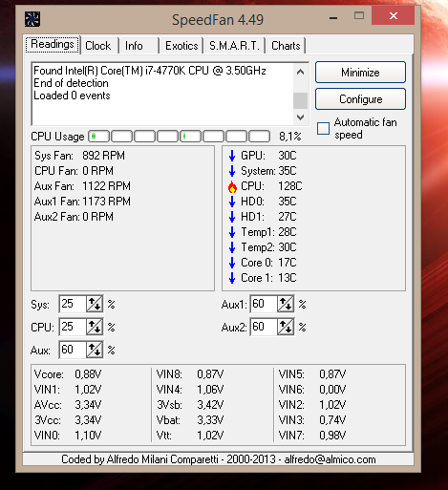This screenshot has width=448, height=490.
Task: Open the Charts tab
Action: tap(286, 46)
